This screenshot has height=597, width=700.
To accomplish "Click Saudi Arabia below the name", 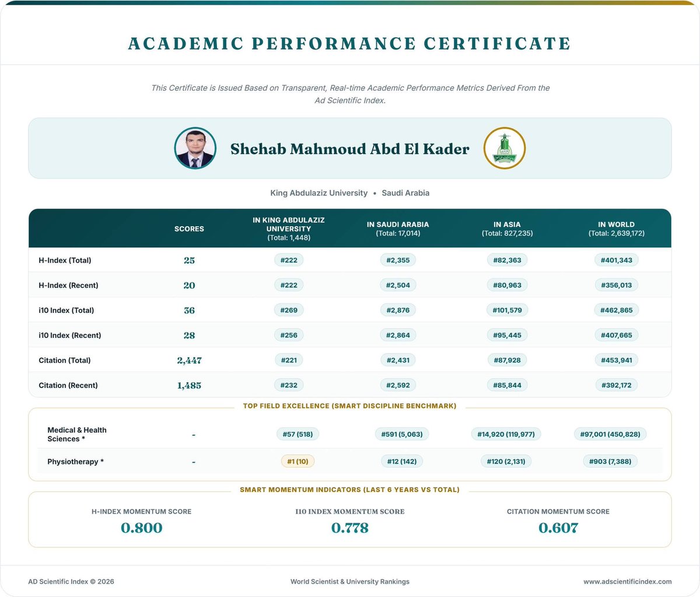I will 405,193.
